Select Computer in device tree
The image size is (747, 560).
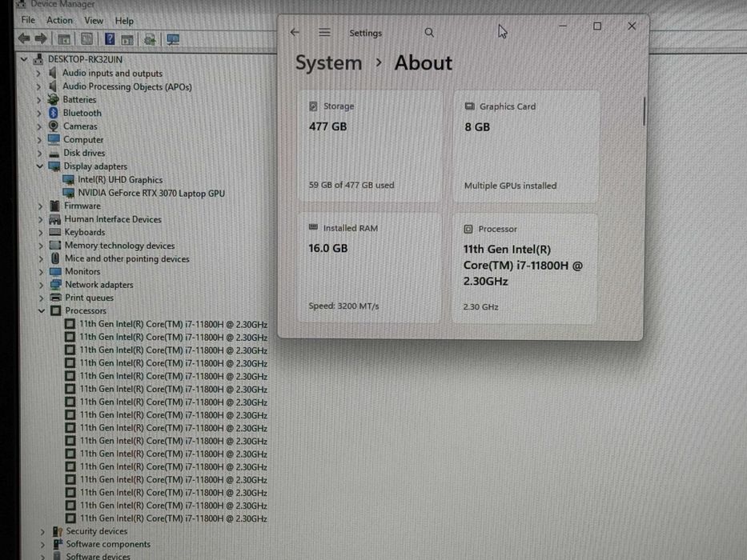[83, 139]
